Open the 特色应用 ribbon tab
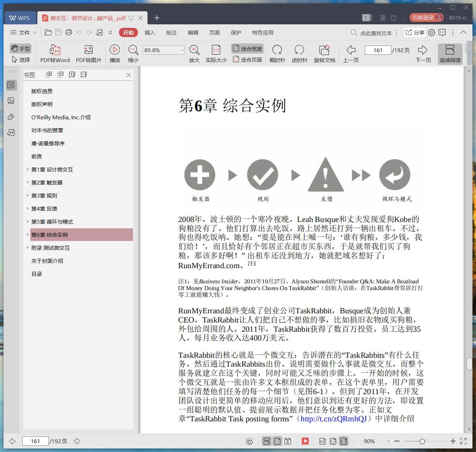 coord(263,32)
